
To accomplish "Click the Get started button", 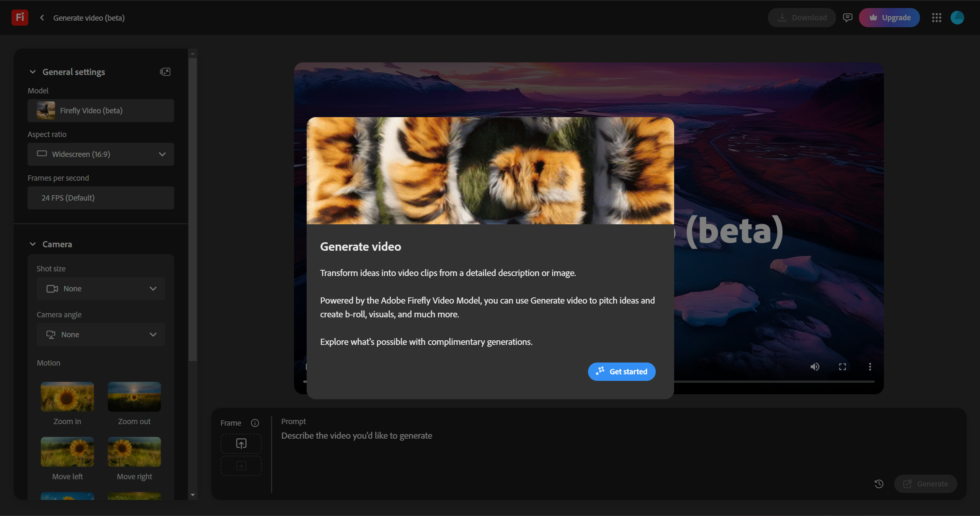I will click(622, 372).
